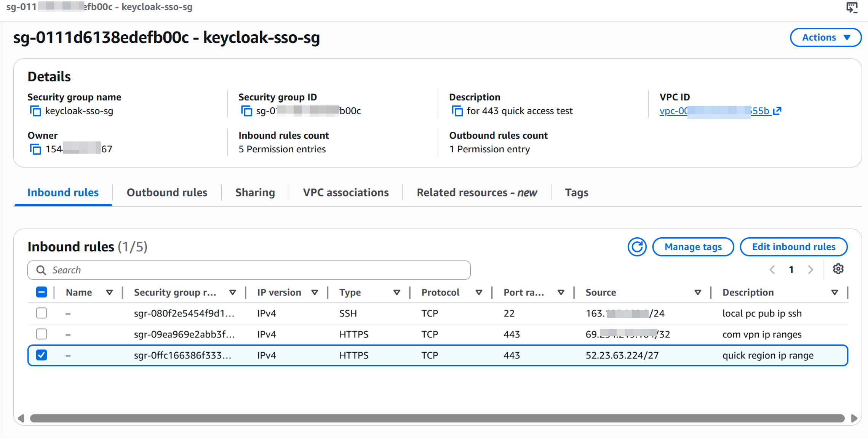This screenshot has height=438, width=868.
Task: Sort by Security group rule ID column
Action: coord(232,293)
